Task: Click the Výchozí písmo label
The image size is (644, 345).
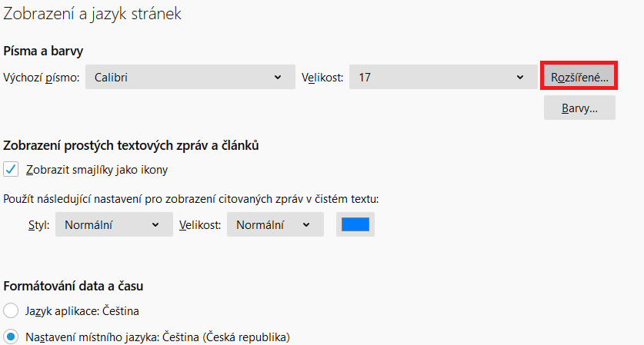Action: (42, 78)
